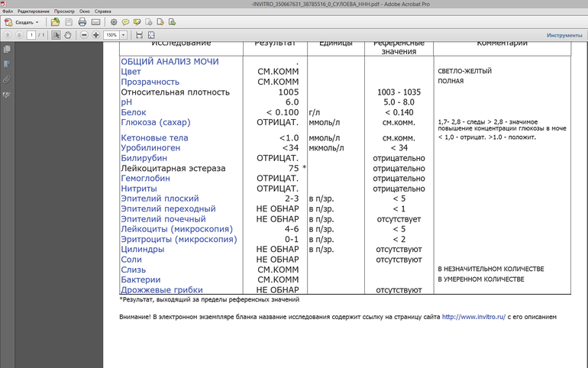
Task: Activate the text selection cursor tool
Action: pyautogui.click(x=56, y=35)
